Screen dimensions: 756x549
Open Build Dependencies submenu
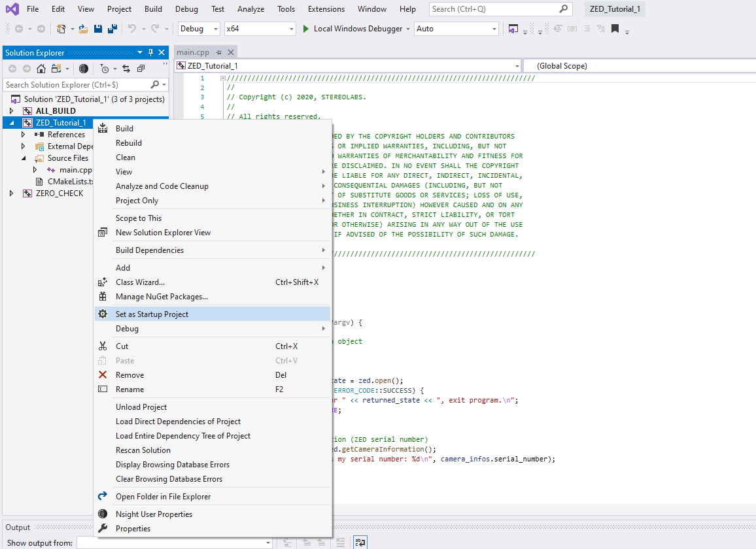tap(213, 250)
